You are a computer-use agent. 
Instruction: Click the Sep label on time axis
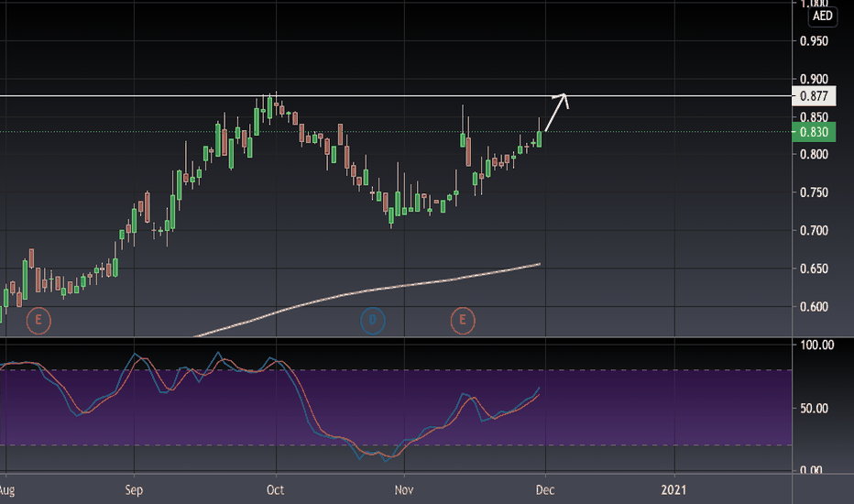pyautogui.click(x=134, y=490)
